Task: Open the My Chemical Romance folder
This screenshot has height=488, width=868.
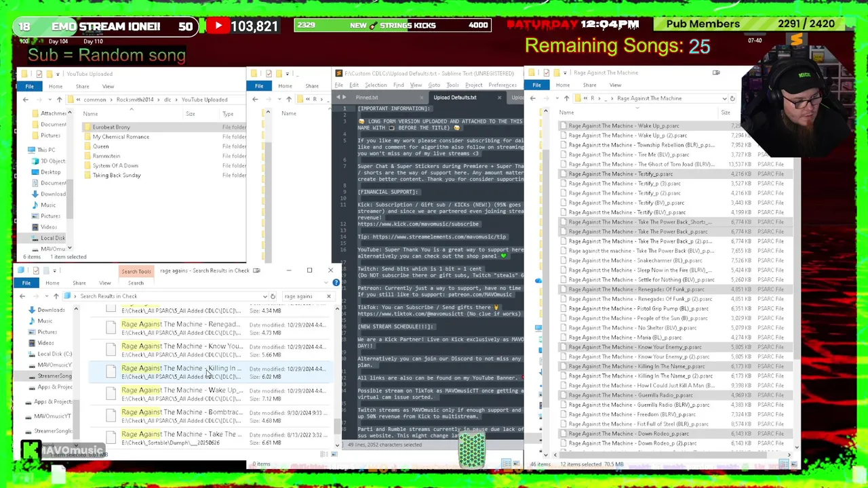Action: click(x=121, y=137)
